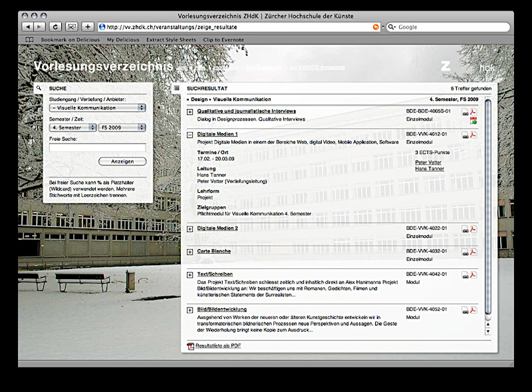The image size is (532, 392).
Task: Expand the Carte Blanche entry
Action: click(190, 252)
